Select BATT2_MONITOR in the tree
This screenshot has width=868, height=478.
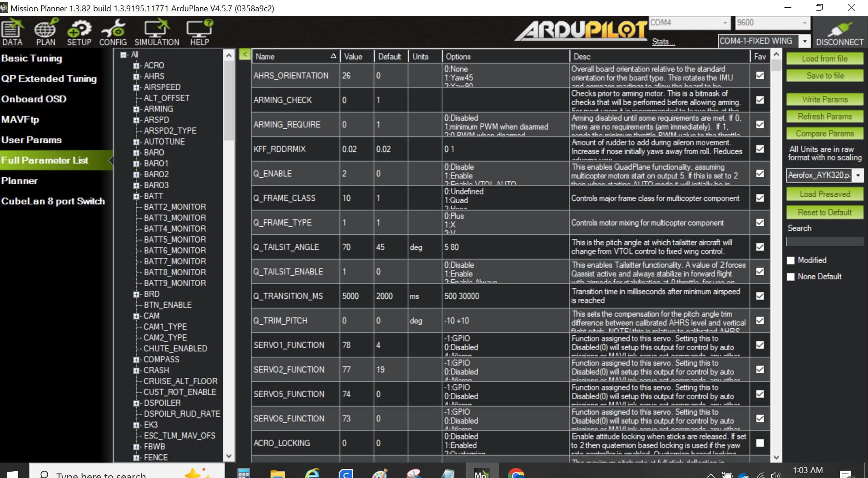[x=175, y=207]
